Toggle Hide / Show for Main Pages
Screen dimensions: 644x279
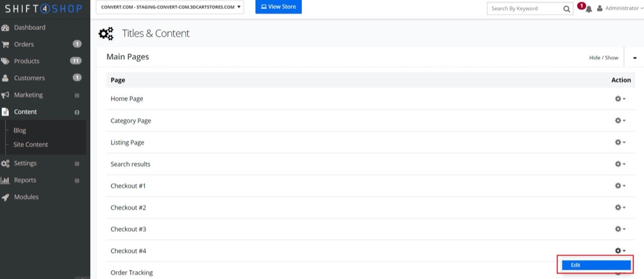point(603,58)
